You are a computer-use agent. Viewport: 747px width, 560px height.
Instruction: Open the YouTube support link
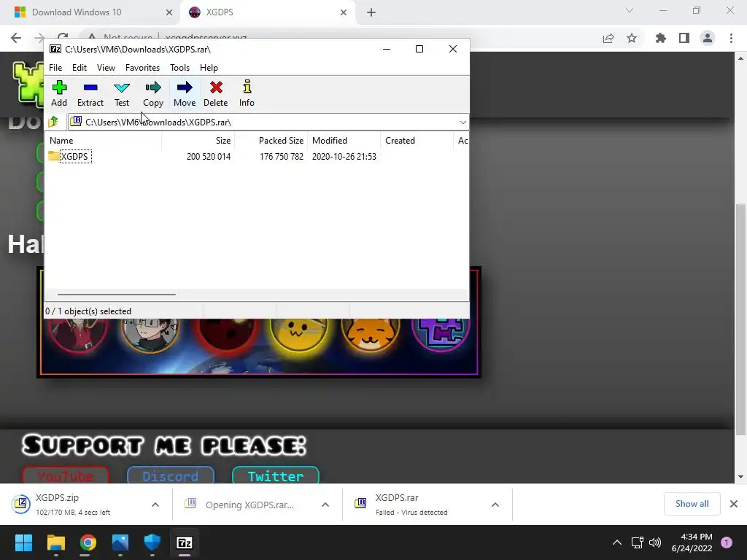(x=66, y=475)
